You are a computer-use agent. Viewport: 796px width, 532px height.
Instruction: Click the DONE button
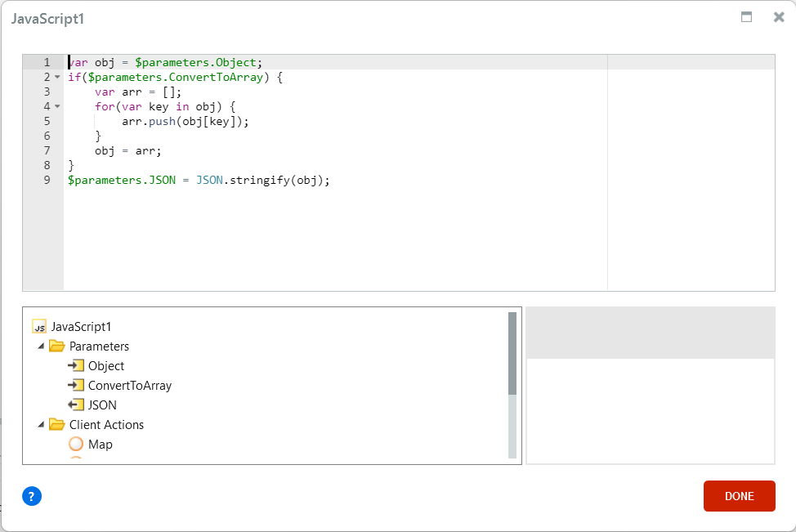(739, 496)
